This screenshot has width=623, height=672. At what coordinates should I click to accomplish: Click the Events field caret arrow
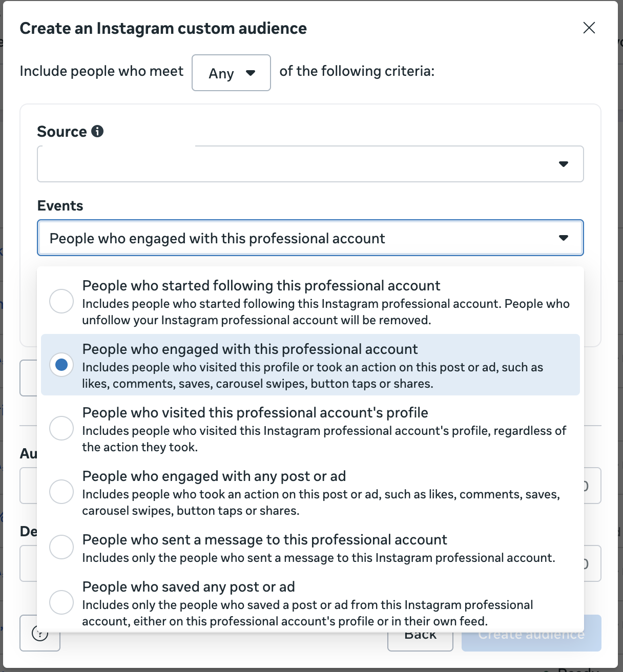tap(564, 238)
